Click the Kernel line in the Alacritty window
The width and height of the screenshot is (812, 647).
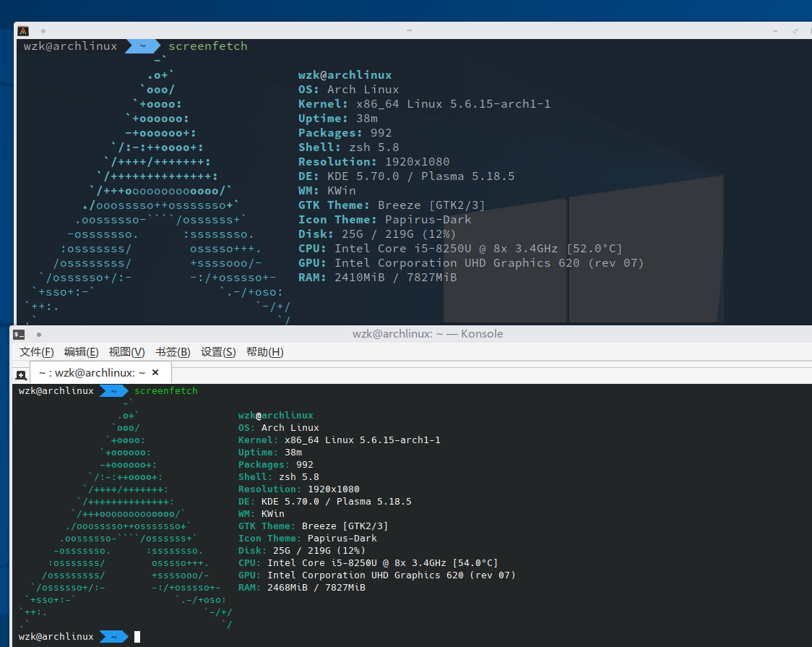coord(424,104)
